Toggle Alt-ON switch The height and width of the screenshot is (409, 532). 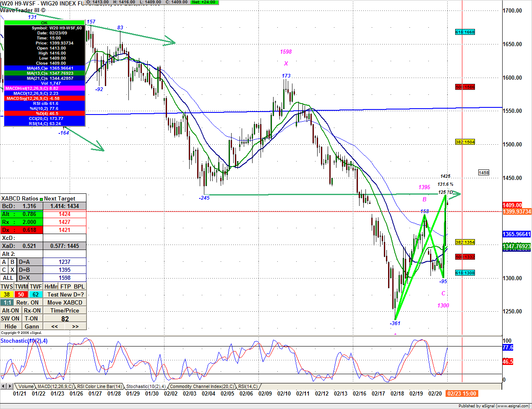click(10, 310)
